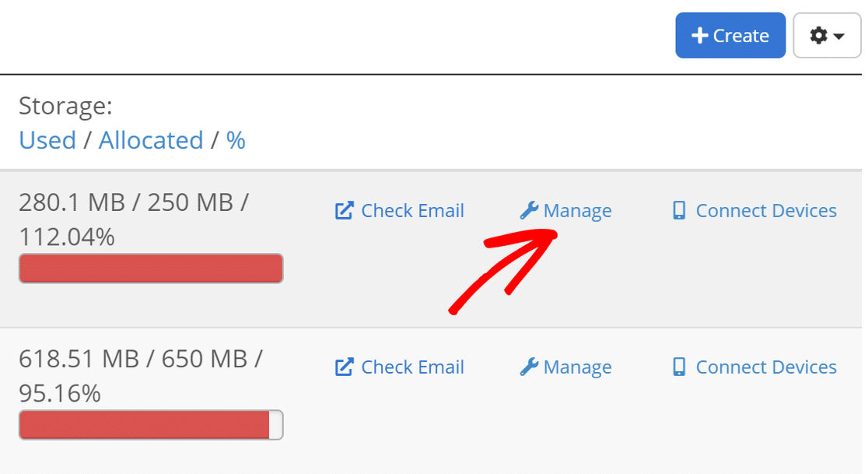868x474 pixels.
Task: Click the wrench icon on second account row
Action: 529,367
